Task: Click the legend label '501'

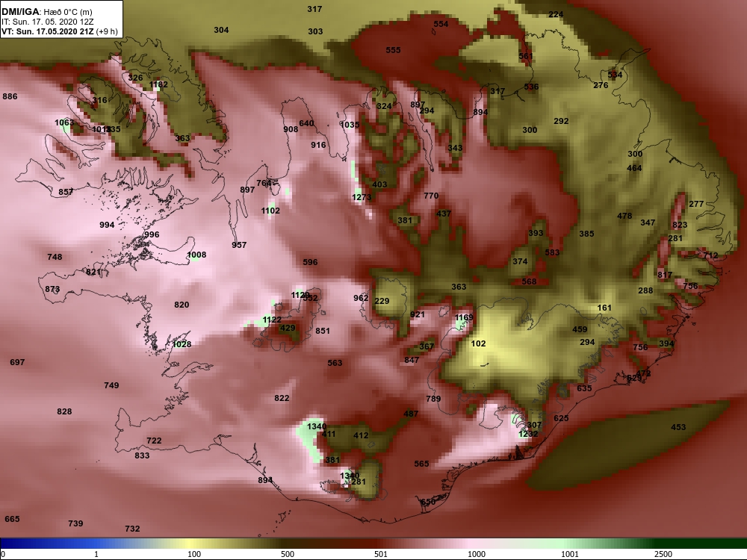Action: click(x=381, y=554)
